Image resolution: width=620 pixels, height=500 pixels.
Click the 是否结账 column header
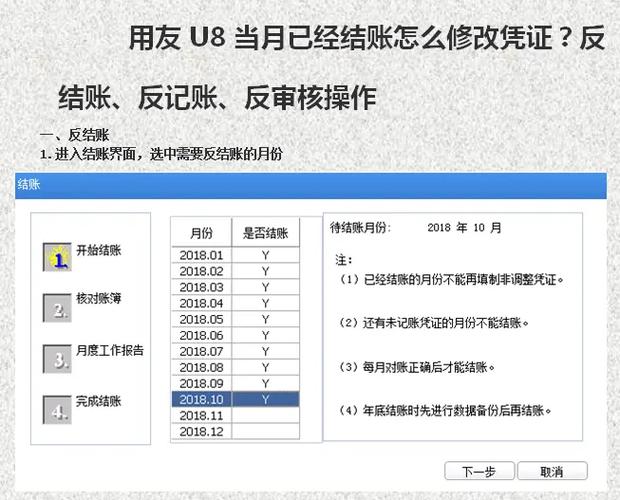point(265,232)
